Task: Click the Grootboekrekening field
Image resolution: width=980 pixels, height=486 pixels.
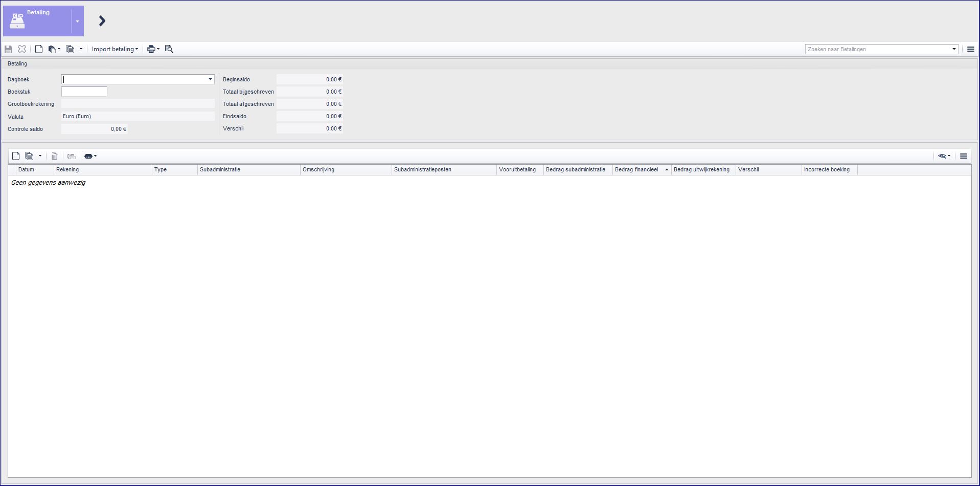Action: click(x=138, y=104)
